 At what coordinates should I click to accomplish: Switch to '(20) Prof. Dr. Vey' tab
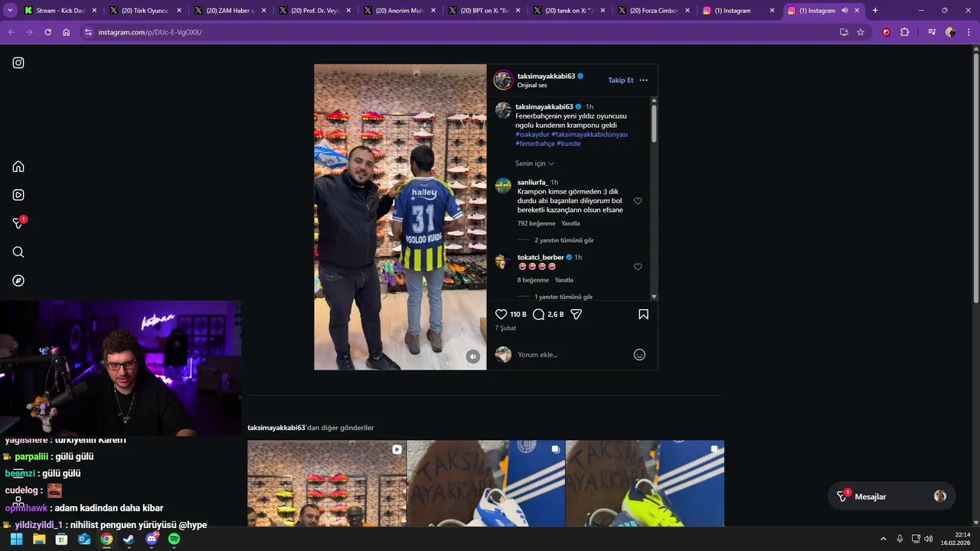tap(315, 11)
